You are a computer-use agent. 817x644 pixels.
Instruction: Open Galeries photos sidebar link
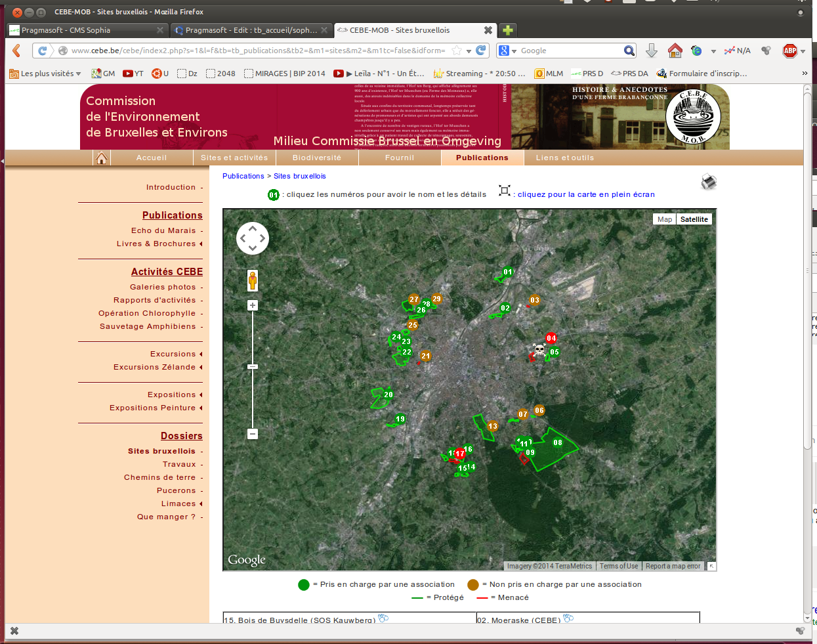click(x=163, y=287)
